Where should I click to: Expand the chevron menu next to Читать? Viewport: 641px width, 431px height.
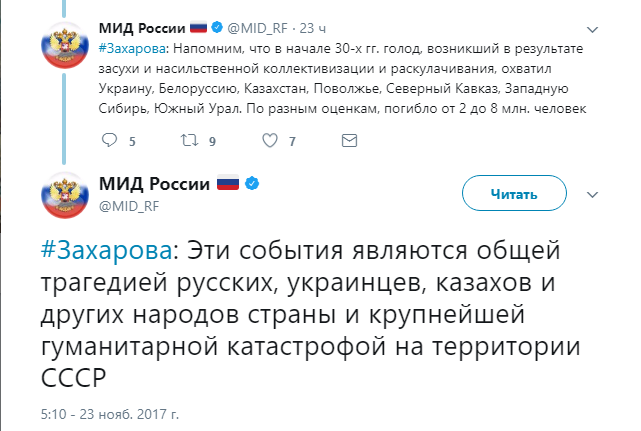(x=594, y=193)
